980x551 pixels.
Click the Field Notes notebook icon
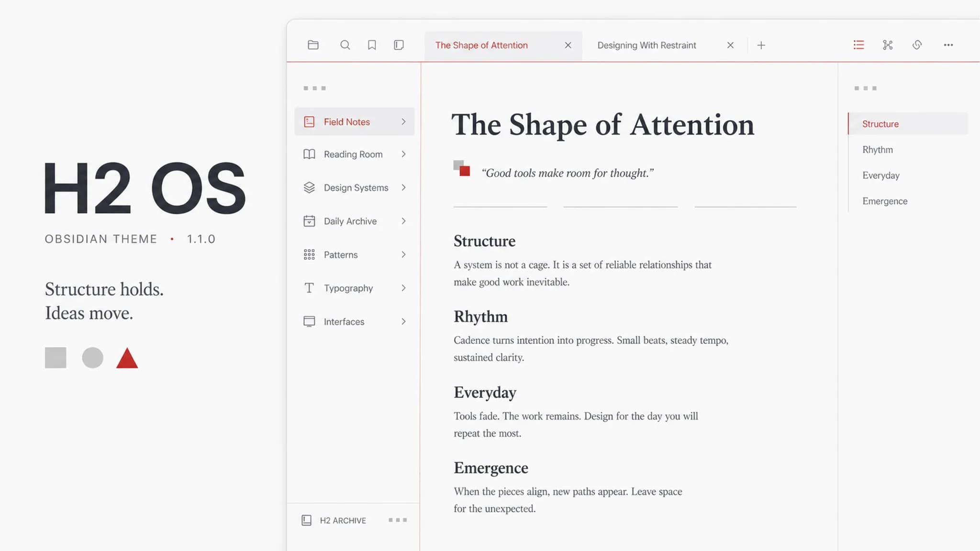coord(309,121)
